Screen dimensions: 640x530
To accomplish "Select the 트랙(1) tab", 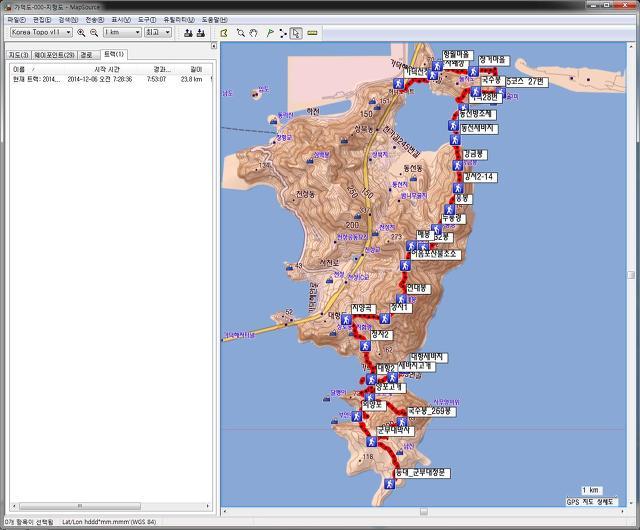I will pyautogui.click(x=114, y=54).
